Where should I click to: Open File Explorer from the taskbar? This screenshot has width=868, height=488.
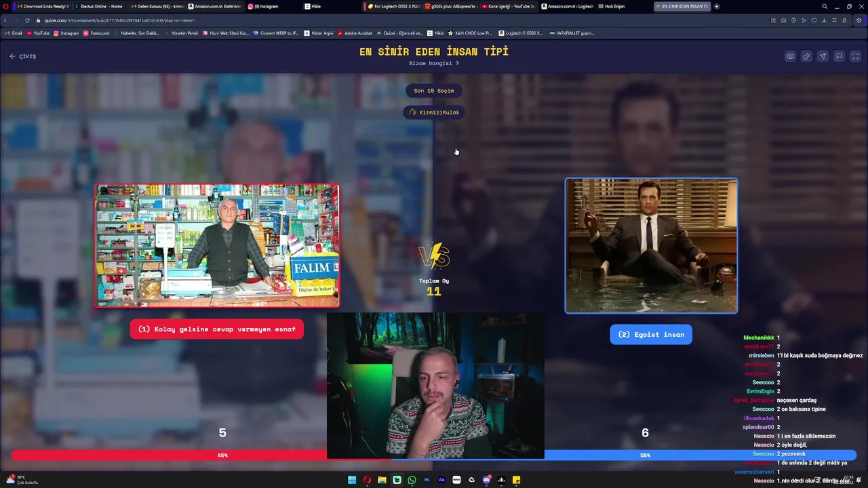click(x=382, y=480)
